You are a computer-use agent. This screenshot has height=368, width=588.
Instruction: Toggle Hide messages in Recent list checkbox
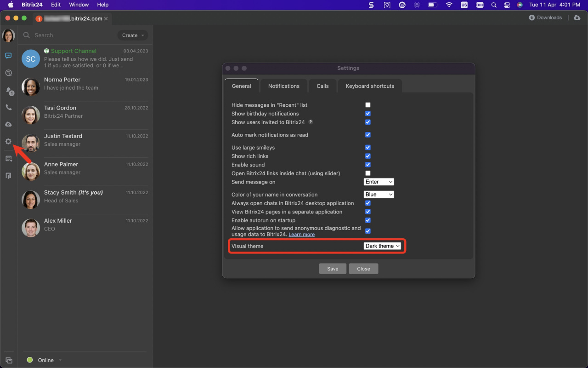[367, 105]
